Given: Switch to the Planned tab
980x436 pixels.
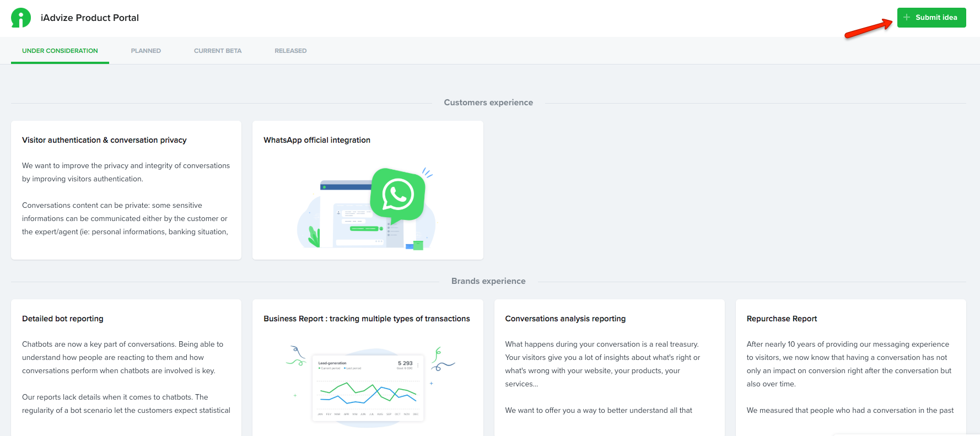Looking at the screenshot, I should pyautogui.click(x=146, y=51).
